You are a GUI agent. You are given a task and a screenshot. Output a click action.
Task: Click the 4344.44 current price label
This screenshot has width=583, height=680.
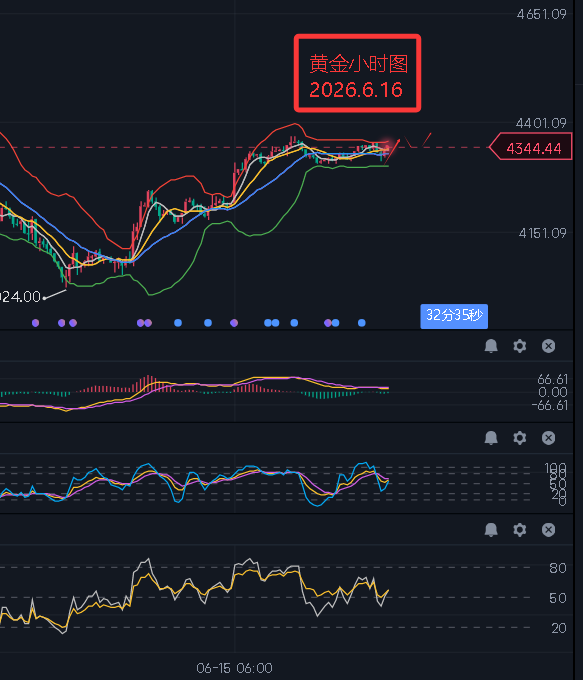(x=531, y=147)
